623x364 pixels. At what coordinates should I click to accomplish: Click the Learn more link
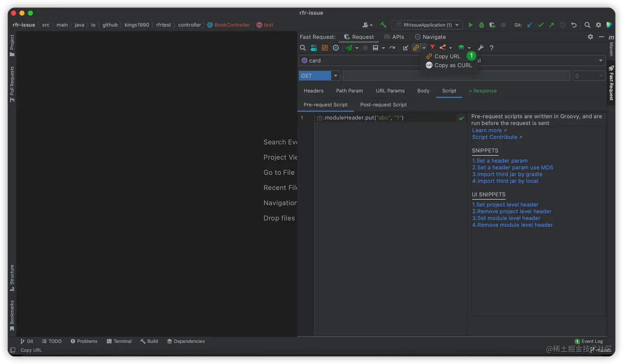487,131
